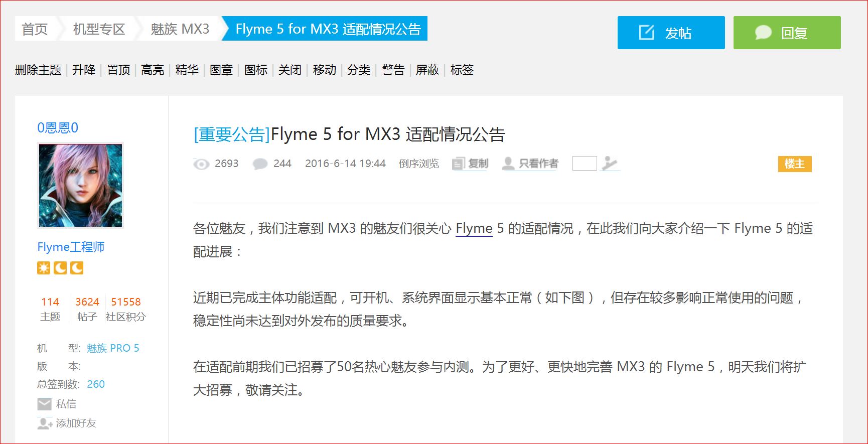Select 屏蔽 to block the post
Viewport: 868px width, 444px height.
[x=427, y=70]
